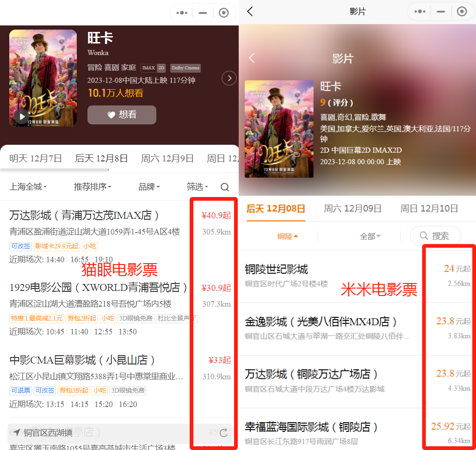The height and width of the screenshot is (450, 476).
Task: Close the Mimi mini program via circle icon
Action: [462, 12]
